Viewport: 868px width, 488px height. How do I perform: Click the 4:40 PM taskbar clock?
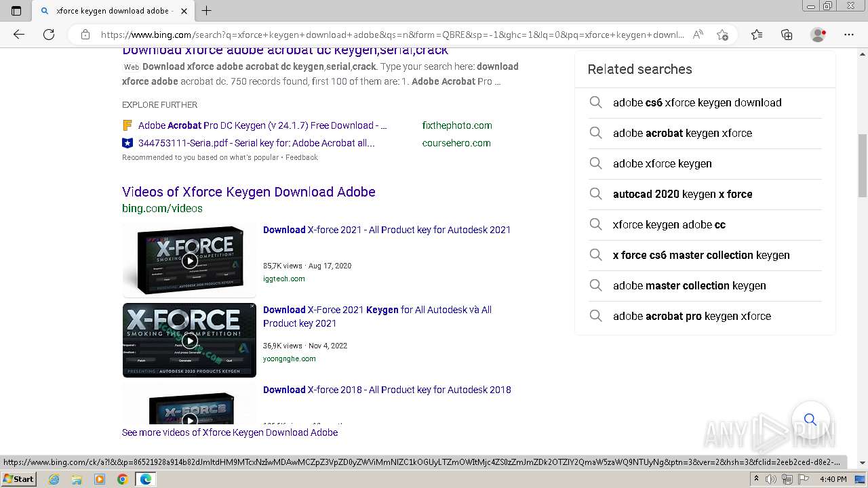(833, 479)
